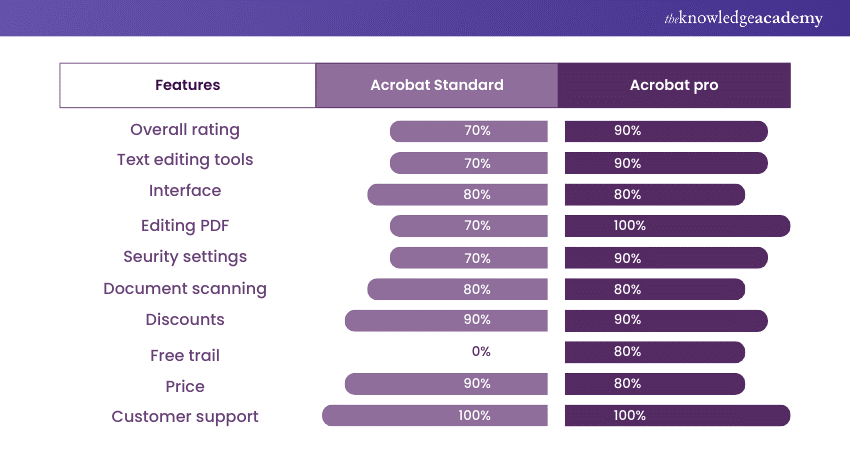This screenshot has width=850, height=450.
Task: Click the Seurity settings label
Action: [x=185, y=257]
